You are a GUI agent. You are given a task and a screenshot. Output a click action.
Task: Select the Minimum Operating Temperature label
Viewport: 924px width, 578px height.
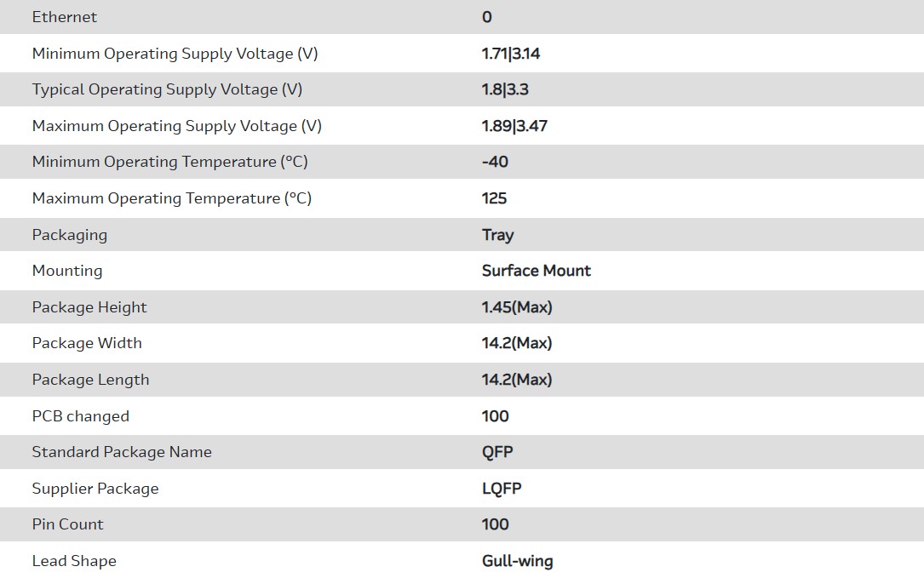(169, 162)
